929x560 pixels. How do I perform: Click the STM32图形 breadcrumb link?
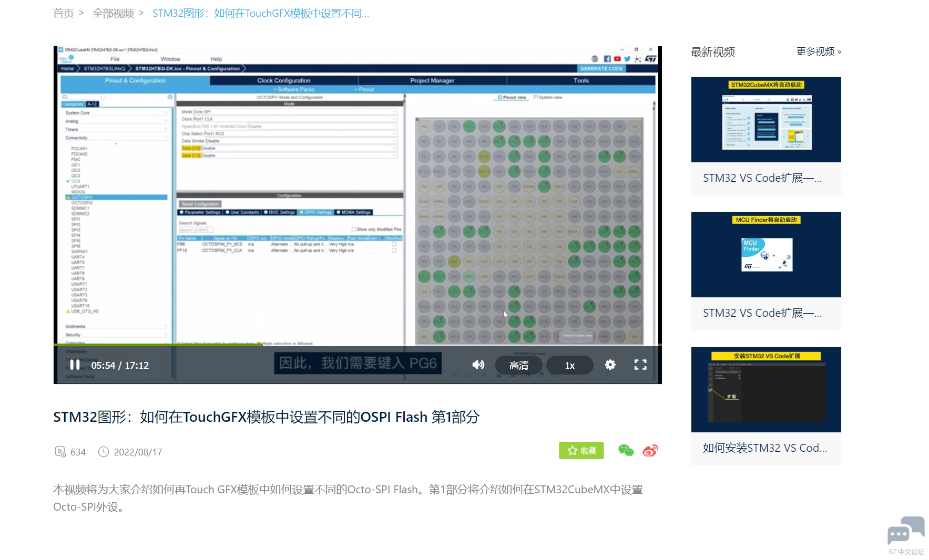coord(261,13)
